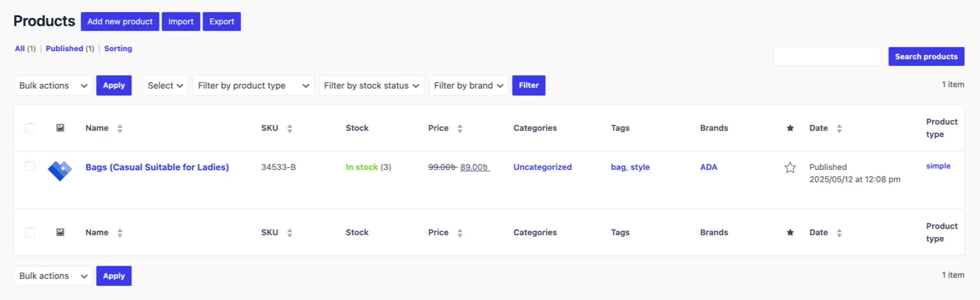Click the sort arrows beside the top Name header

[x=120, y=129]
